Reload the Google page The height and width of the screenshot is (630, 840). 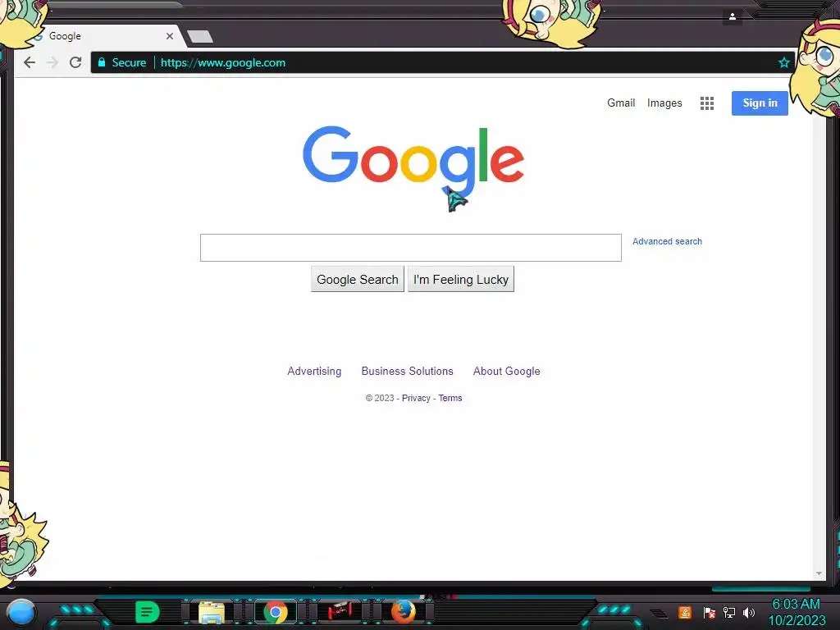tap(75, 62)
